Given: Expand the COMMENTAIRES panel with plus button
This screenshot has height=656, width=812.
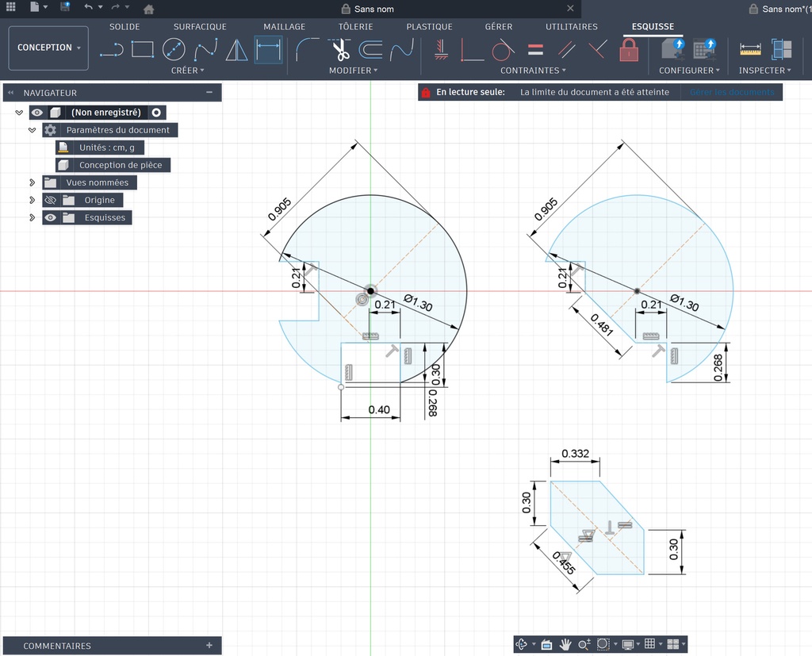Looking at the screenshot, I should [x=209, y=646].
